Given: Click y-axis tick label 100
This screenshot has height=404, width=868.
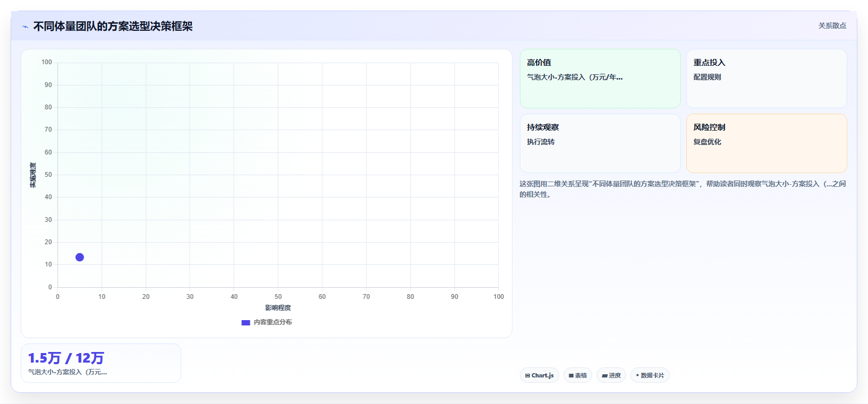Looking at the screenshot, I should point(47,62).
